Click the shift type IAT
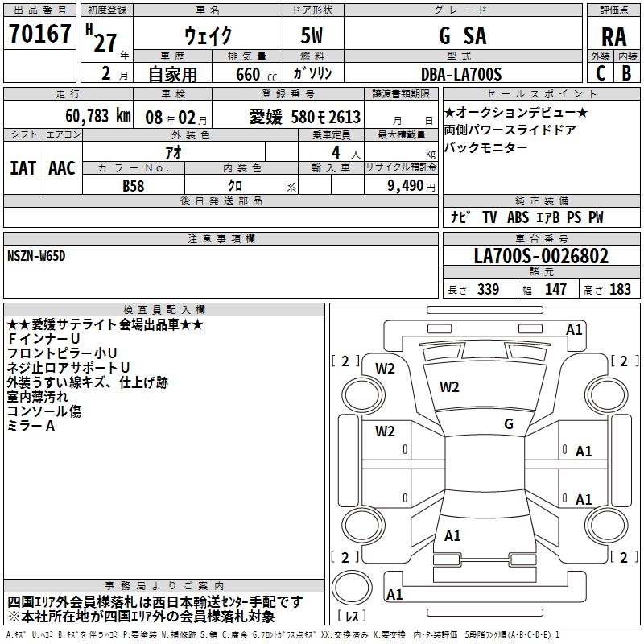644x644 pixels. pyautogui.click(x=23, y=168)
